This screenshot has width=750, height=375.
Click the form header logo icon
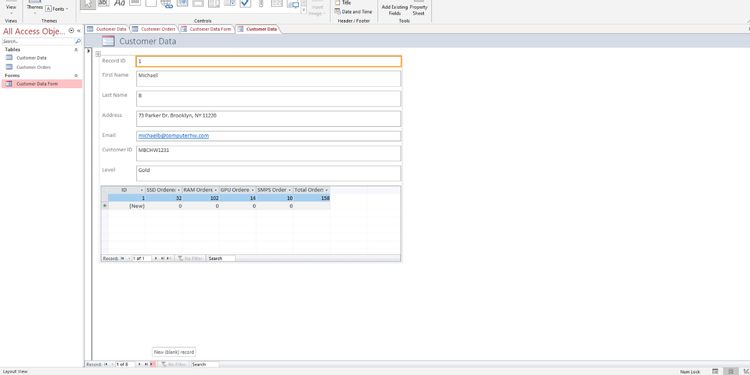click(x=109, y=41)
